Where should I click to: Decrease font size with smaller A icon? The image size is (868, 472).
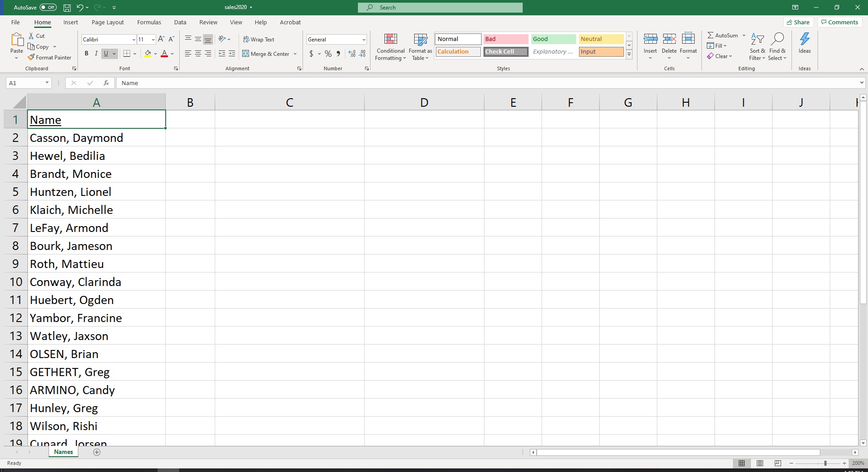click(172, 39)
